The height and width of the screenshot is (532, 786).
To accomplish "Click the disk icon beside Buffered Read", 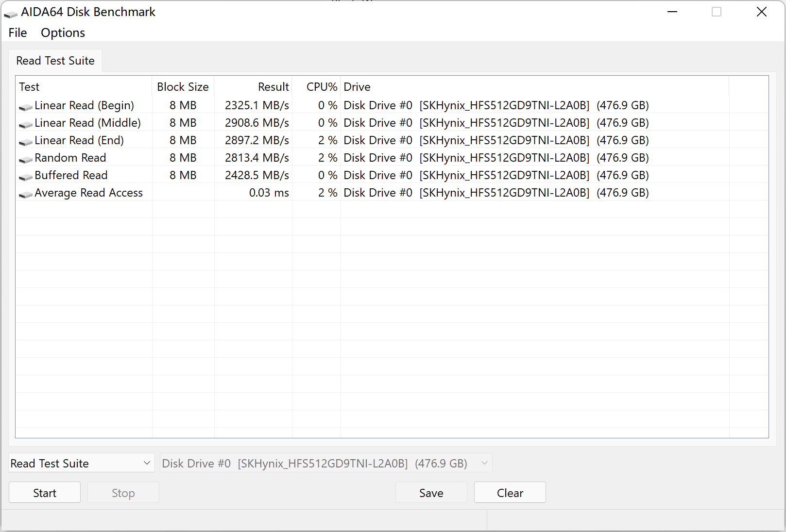I will click(x=26, y=176).
